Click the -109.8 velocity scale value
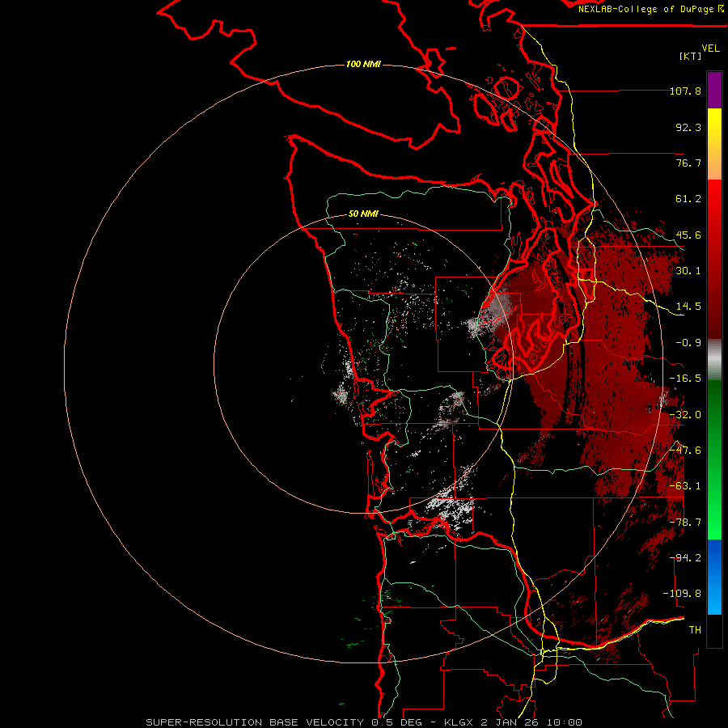Image resolution: width=728 pixels, height=728 pixels. click(682, 594)
